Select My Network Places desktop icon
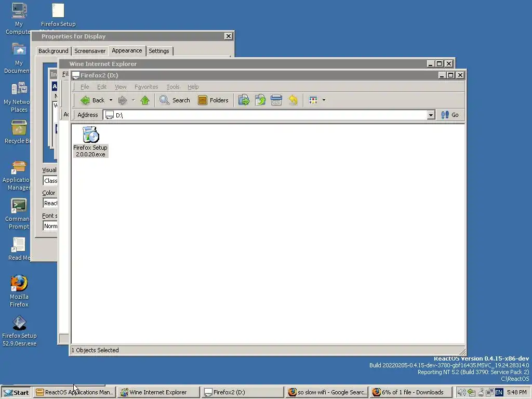The width and height of the screenshot is (532, 399). pyautogui.click(x=19, y=97)
